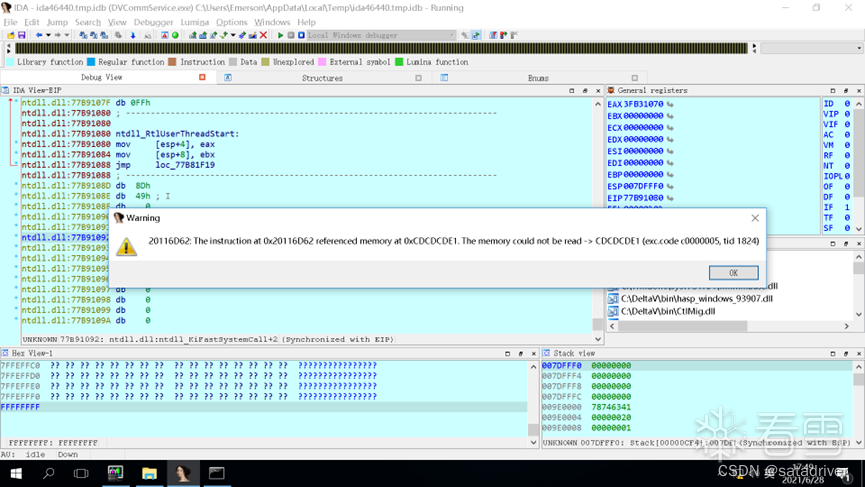Click the jump arrow next to EIP register
Image resolution: width=865 pixels, height=487 pixels.
(670, 198)
